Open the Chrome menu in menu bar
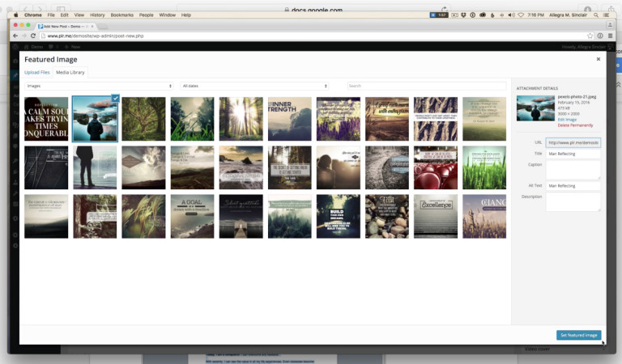The width and height of the screenshot is (622, 364). click(33, 15)
